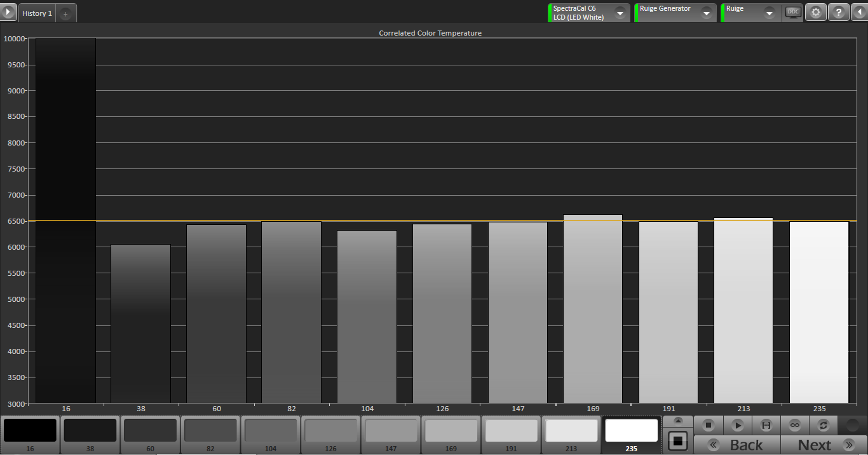Open help using the question mark icon
The image size is (868, 455).
coord(839,13)
